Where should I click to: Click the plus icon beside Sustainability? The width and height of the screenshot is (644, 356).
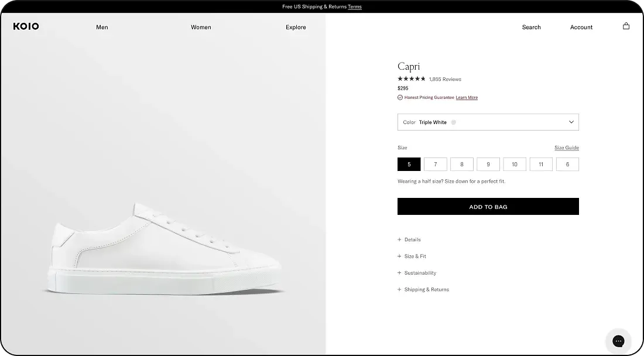point(399,273)
